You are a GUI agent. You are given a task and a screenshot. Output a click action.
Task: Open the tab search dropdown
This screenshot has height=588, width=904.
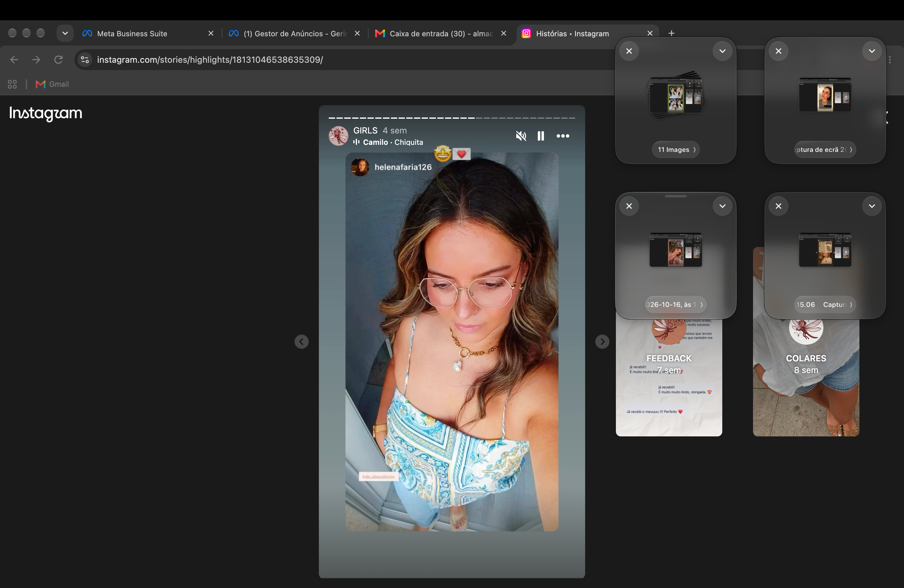[65, 34]
